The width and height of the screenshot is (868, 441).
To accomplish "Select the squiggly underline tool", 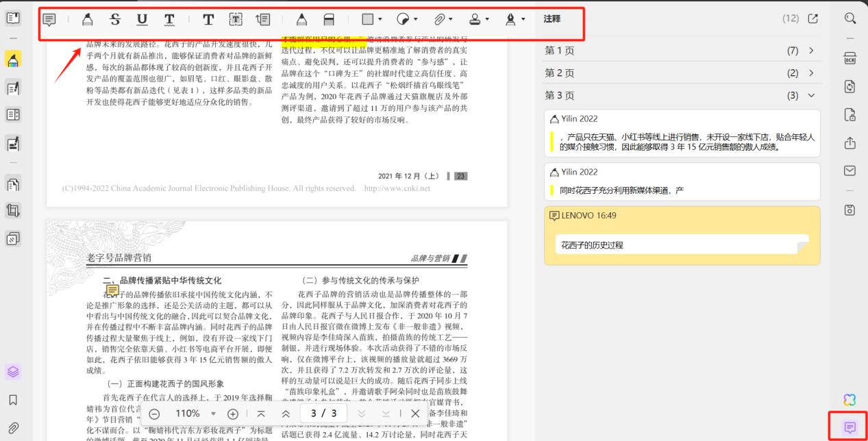I will pyautogui.click(x=169, y=21).
